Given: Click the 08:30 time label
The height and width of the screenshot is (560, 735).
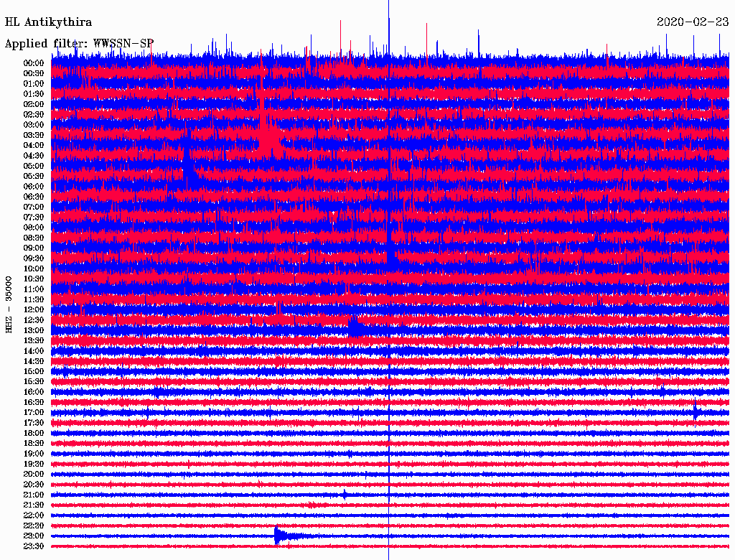Looking at the screenshot, I should pos(34,238).
